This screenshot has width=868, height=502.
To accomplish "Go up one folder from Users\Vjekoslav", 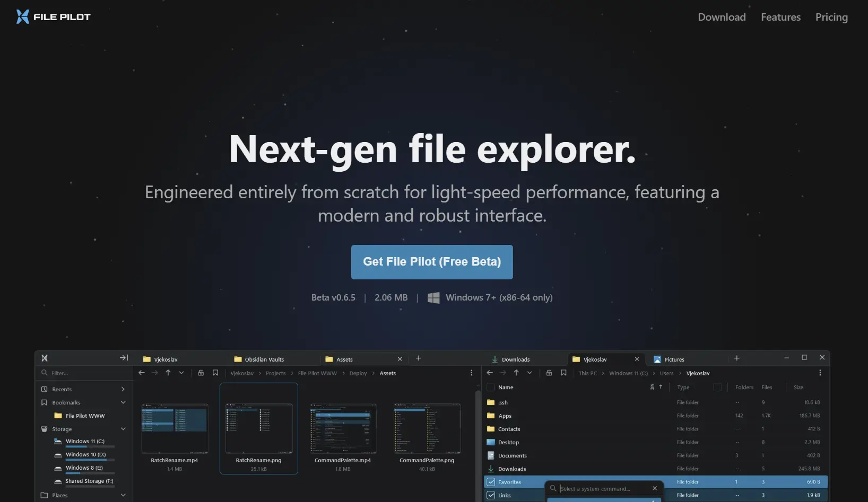I will [516, 373].
